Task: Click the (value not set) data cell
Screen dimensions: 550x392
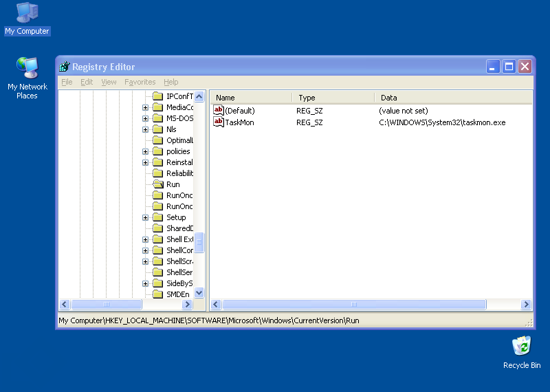Action: [x=404, y=111]
